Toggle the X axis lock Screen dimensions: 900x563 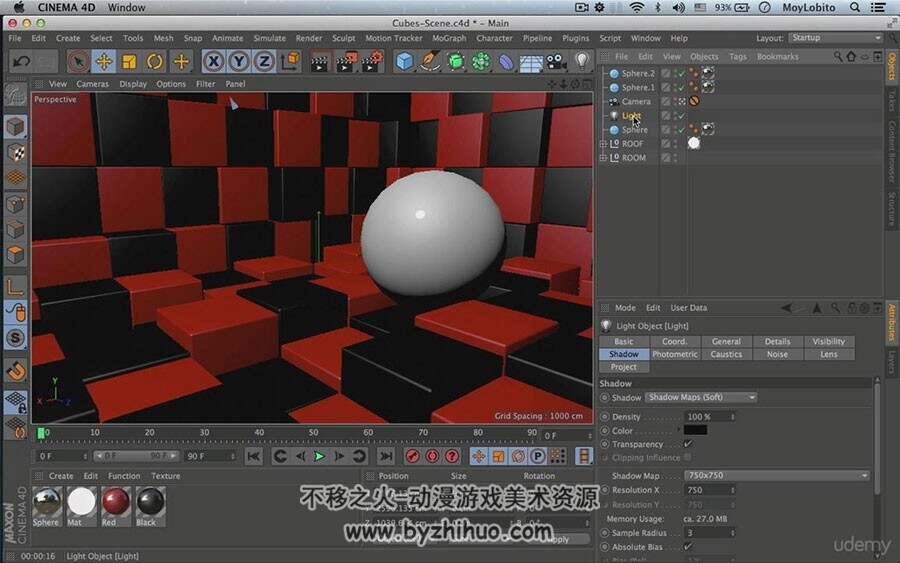pyautogui.click(x=214, y=61)
